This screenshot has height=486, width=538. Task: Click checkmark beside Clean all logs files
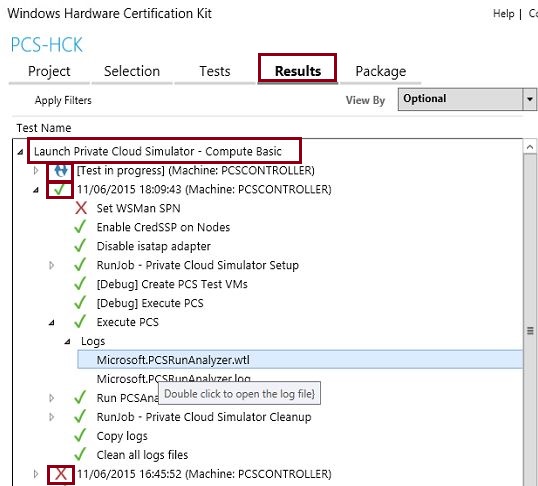tap(80, 454)
